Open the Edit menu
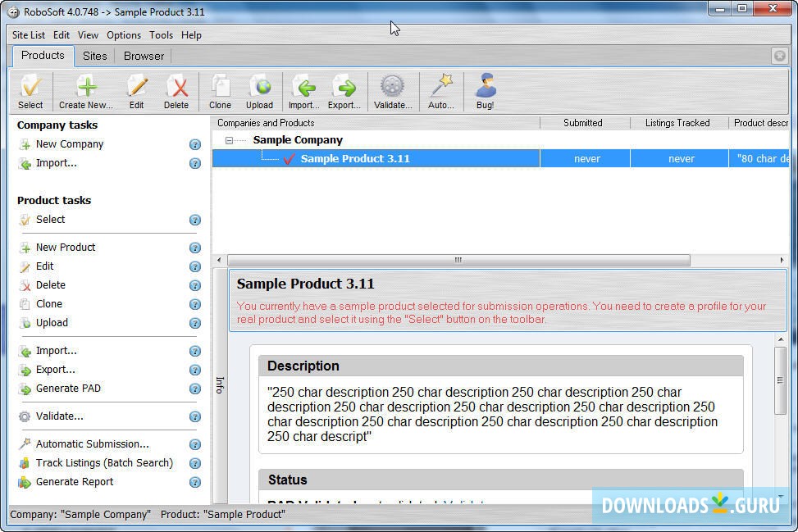This screenshot has height=532, width=798. point(62,35)
